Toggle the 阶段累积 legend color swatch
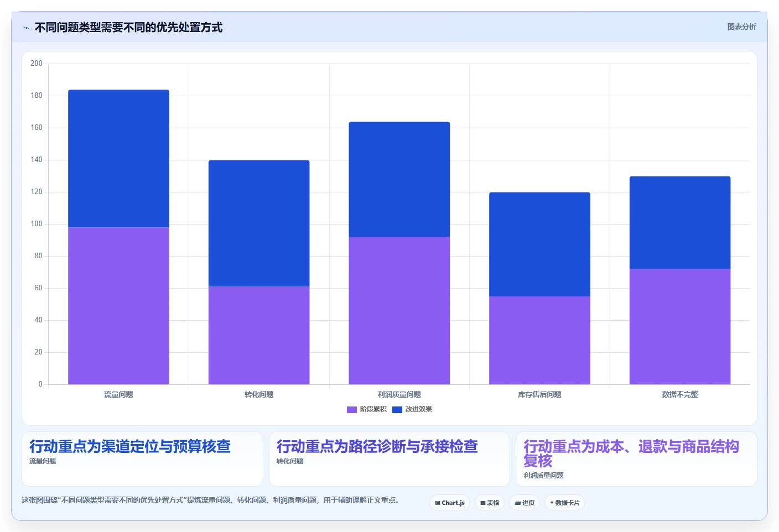779x532 pixels. point(352,410)
